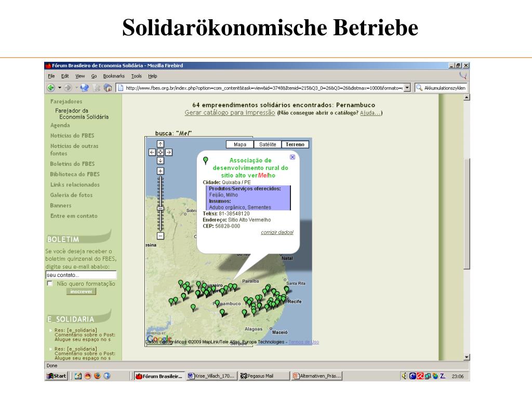
Task: Open Notícias do FBES sidebar link
Action: point(72,136)
